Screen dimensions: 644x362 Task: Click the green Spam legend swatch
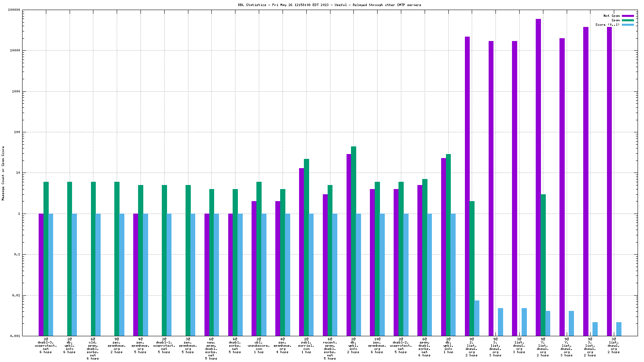627,20
